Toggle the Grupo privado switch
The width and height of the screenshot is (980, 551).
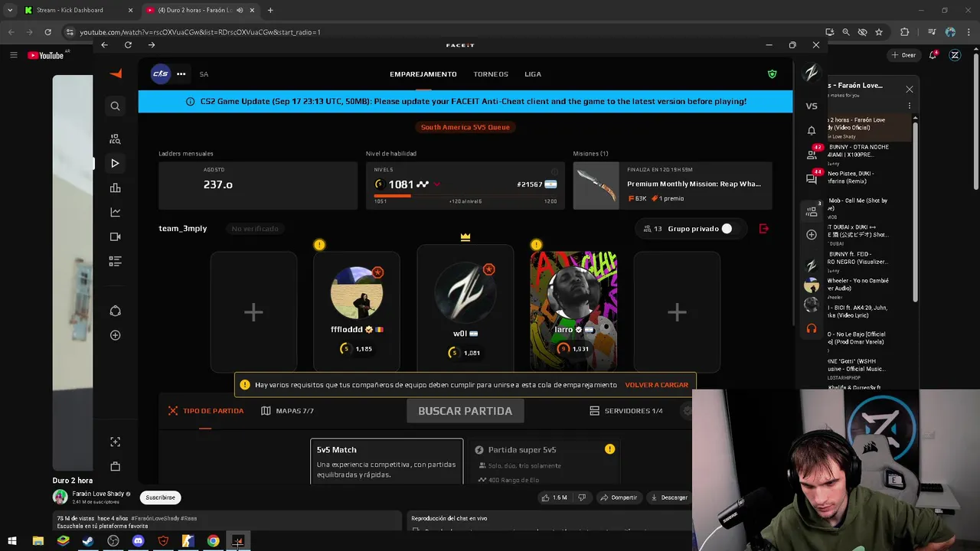(x=726, y=229)
